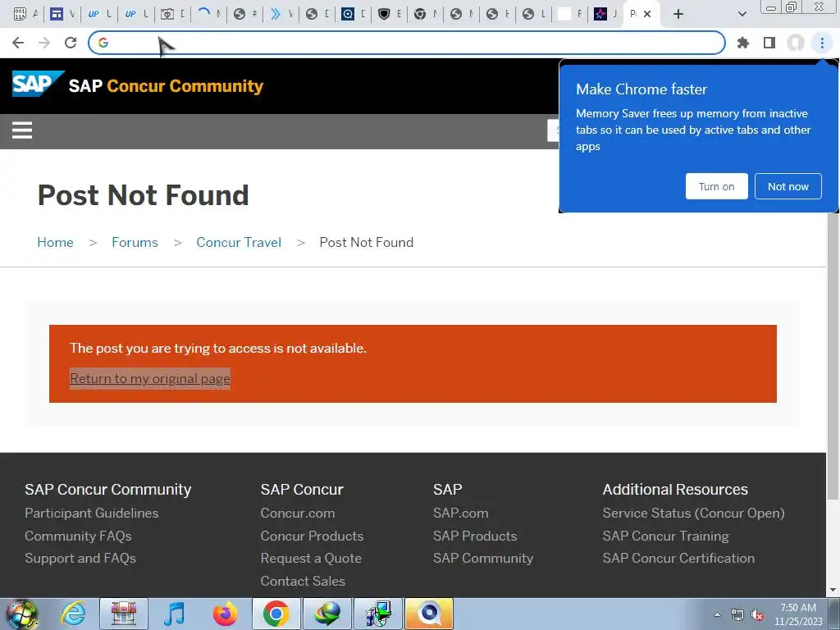The height and width of the screenshot is (630, 840).
Task: Open the Chrome side panel icon
Action: click(x=769, y=43)
